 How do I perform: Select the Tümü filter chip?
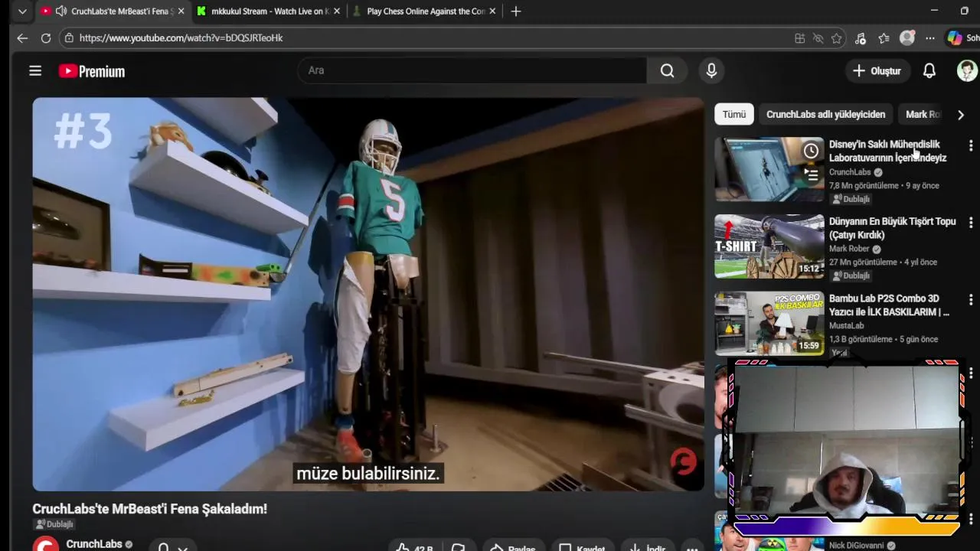[733, 114]
